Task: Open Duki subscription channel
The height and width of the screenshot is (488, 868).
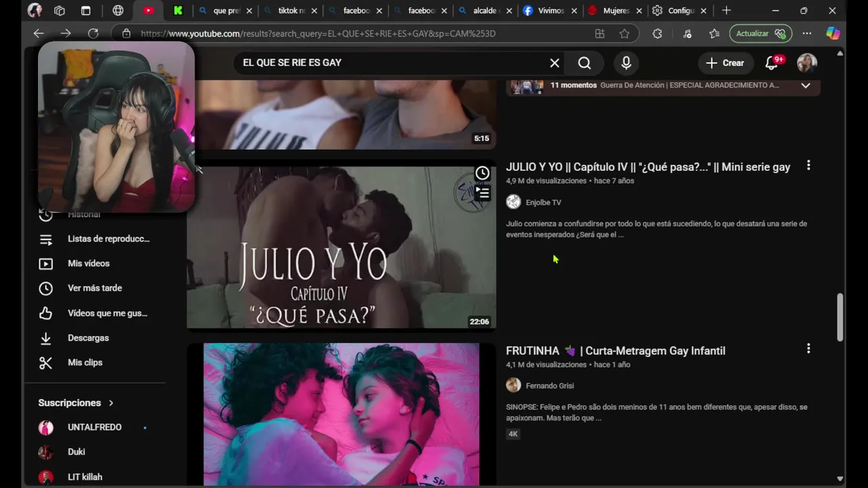Action: pos(95,452)
